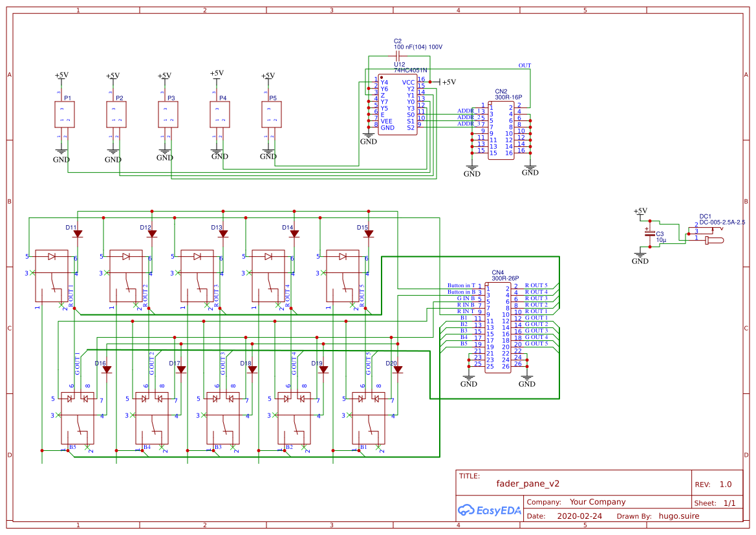Screen dimensions: 756x535
Task: Click the OUT net label near U12
Action: pos(524,65)
